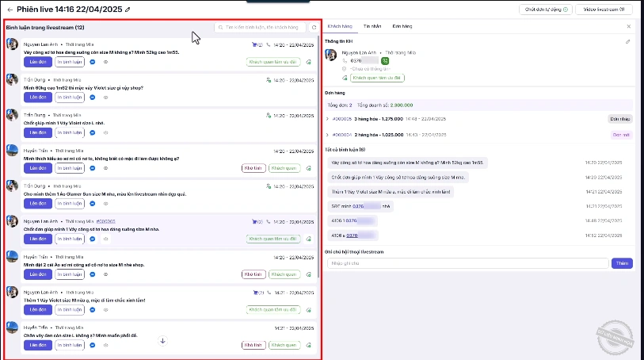Toggle Chốt đơn tự động

(543, 10)
